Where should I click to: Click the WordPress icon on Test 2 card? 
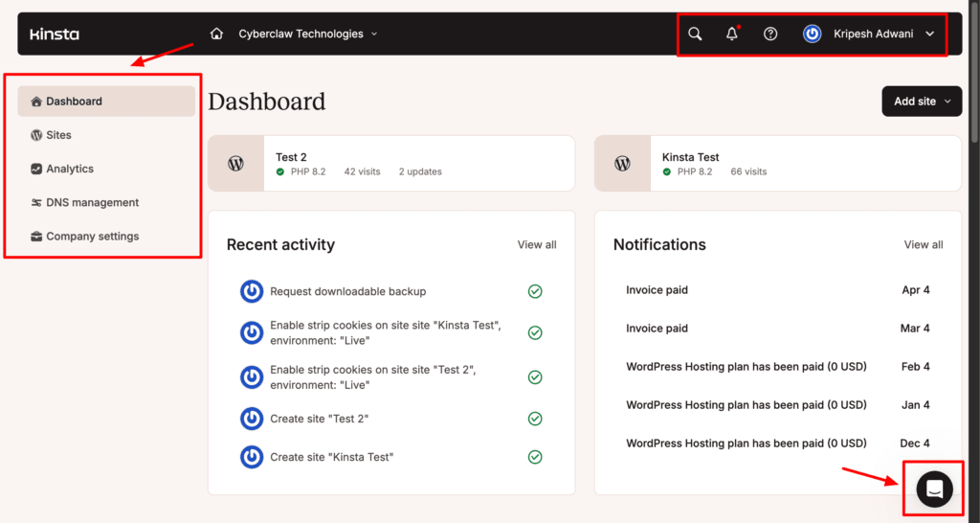235,164
